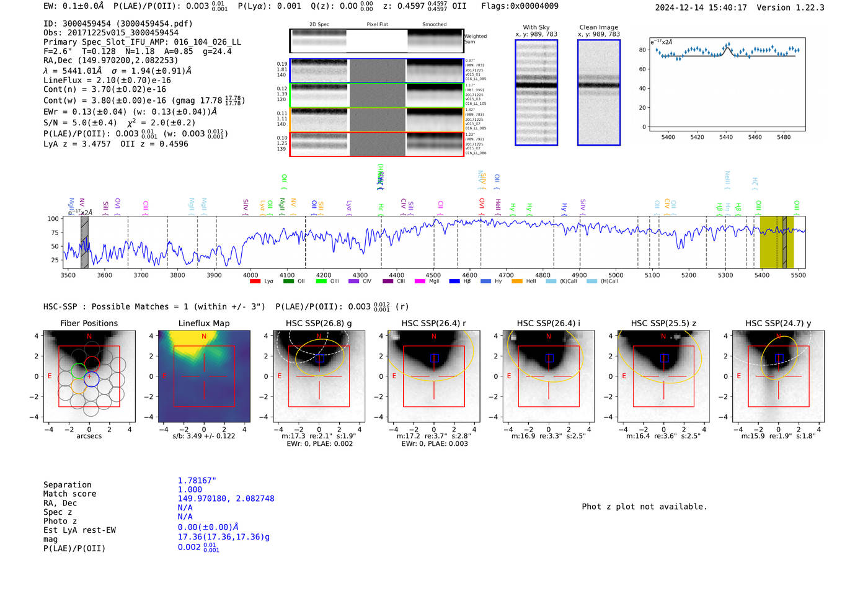
Task: Click the Primary Spec_Slot_IFU_AMP text line
Action: (x=142, y=42)
